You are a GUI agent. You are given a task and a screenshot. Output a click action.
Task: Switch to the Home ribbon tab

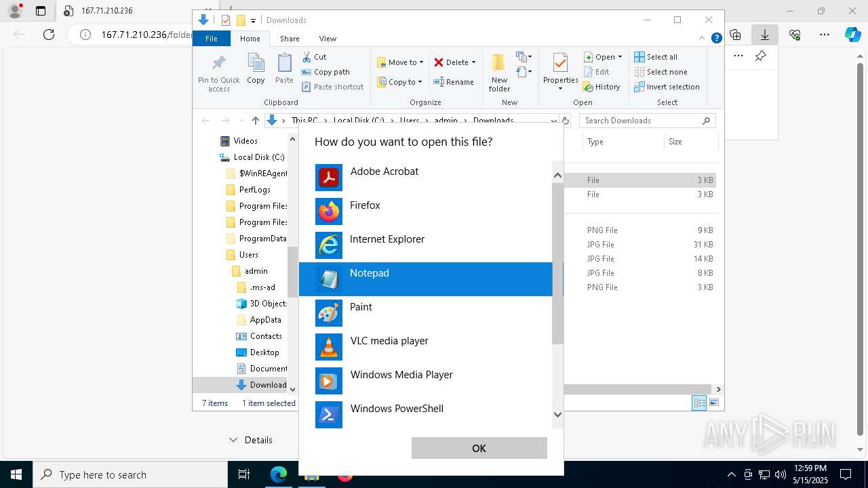[x=250, y=39]
